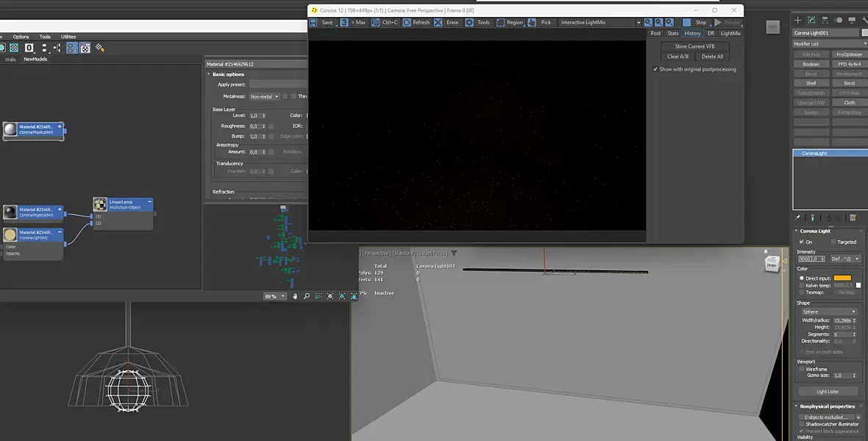Open the Hierarchy command panel tab
The width and height of the screenshot is (868, 441).
click(x=825, y=20)
